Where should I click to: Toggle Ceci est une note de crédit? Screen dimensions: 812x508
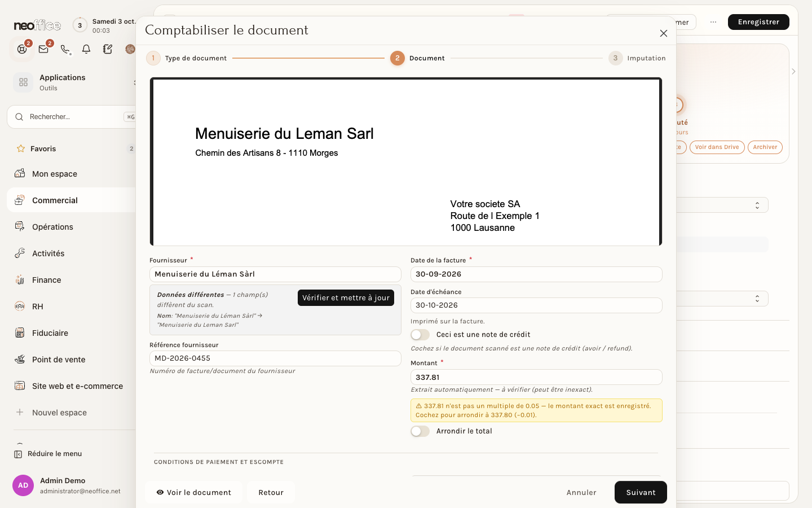pyautogui.click(x=420, y=335)
